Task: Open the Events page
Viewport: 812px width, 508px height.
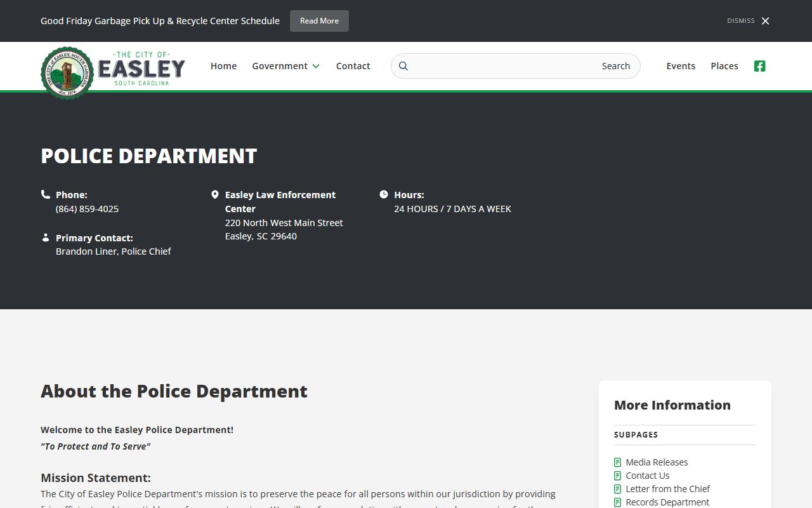Action: tap(681, 66)
